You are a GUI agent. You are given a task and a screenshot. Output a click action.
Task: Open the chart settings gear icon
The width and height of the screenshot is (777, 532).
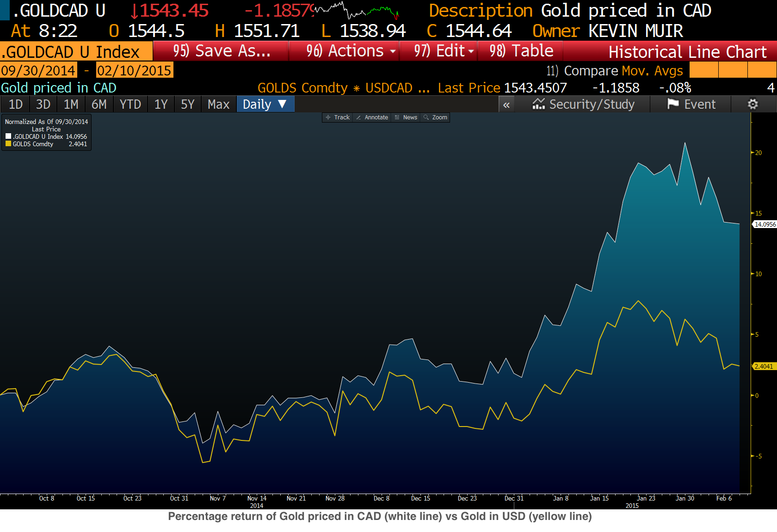753,104
